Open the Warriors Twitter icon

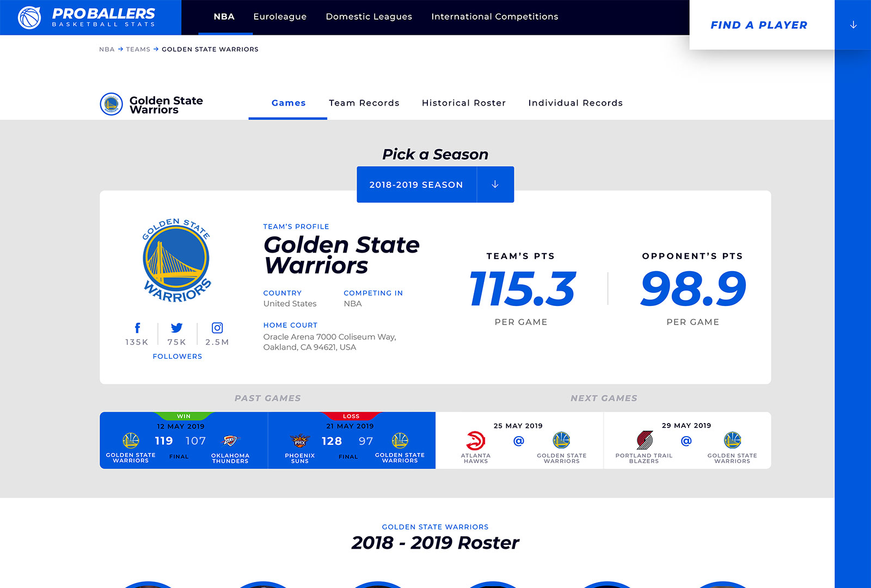176,328
